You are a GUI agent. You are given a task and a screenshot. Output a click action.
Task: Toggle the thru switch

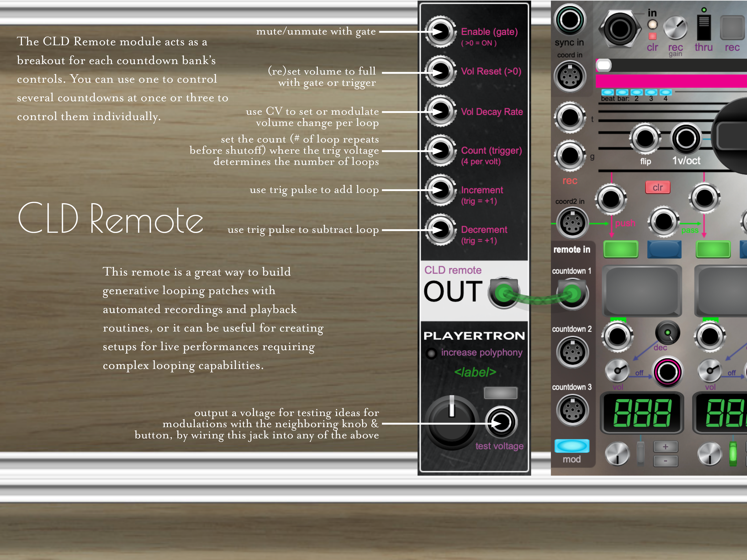tap(704, 28)
